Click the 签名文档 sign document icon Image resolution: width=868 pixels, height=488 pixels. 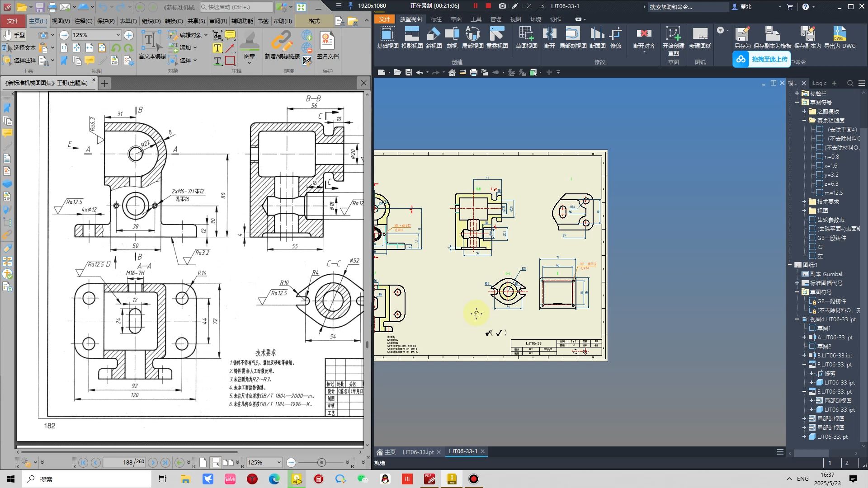pos(327,45)
